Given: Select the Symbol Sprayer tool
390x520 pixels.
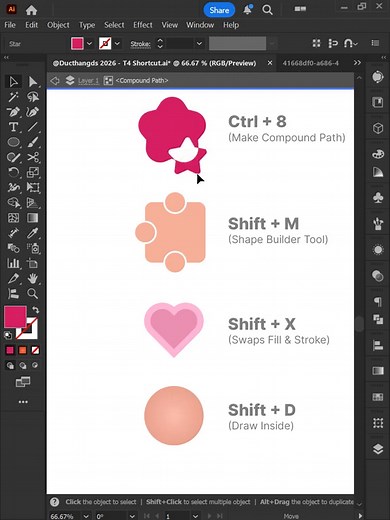Looking at the screenshot, I should click(x=33, y=248).
